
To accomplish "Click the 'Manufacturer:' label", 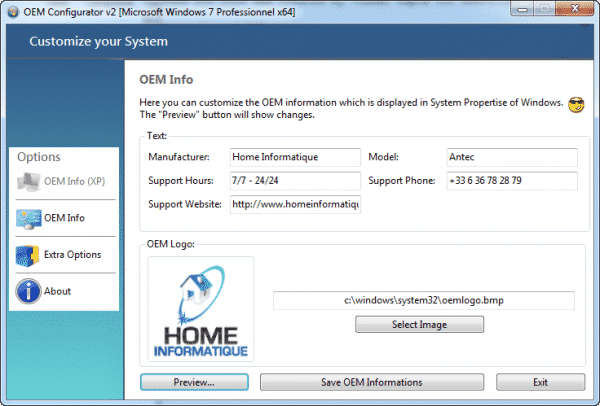I will 179,157.
